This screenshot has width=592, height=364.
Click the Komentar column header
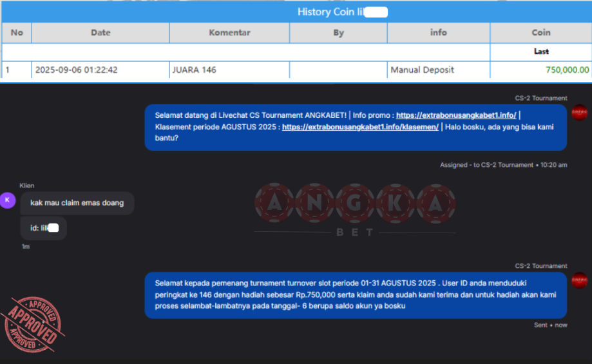tap(229, 33)
